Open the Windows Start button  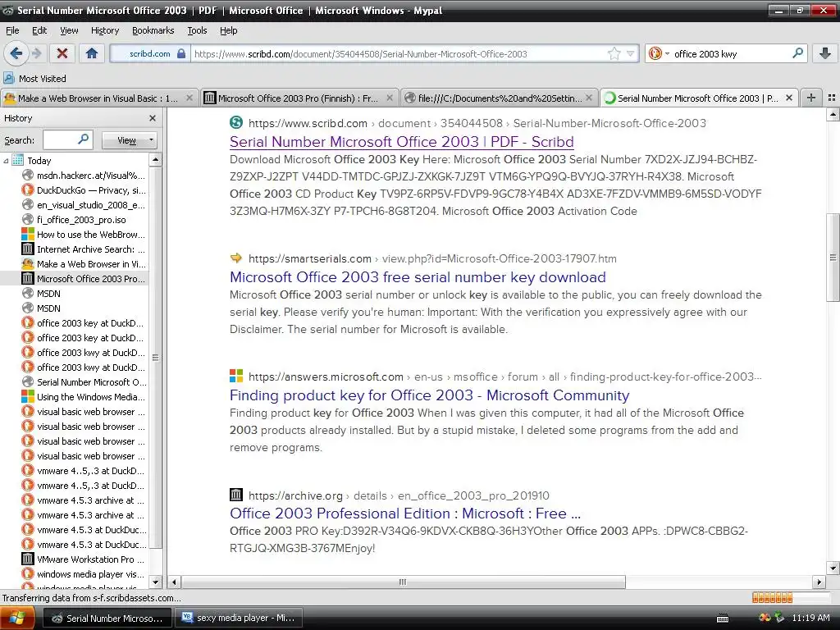(17, 618)
